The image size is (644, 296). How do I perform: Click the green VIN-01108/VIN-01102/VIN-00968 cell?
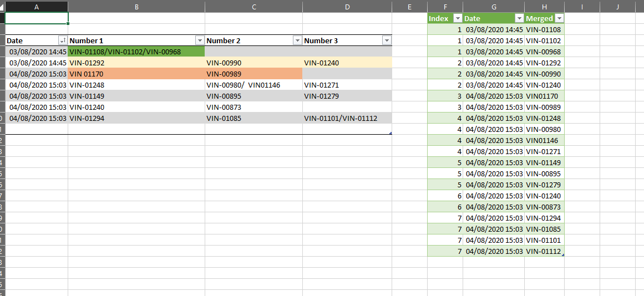pyautogui.click(x=136, y=52)
